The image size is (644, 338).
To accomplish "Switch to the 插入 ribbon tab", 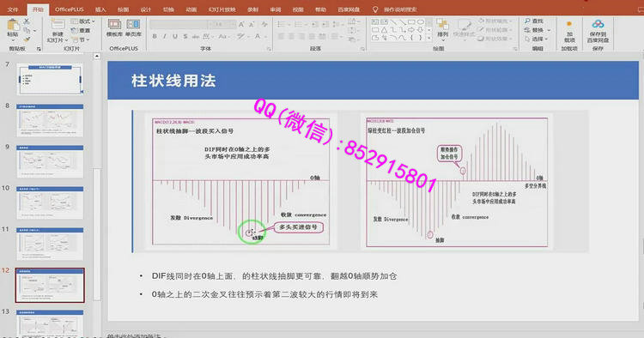I will click(100, 9).
